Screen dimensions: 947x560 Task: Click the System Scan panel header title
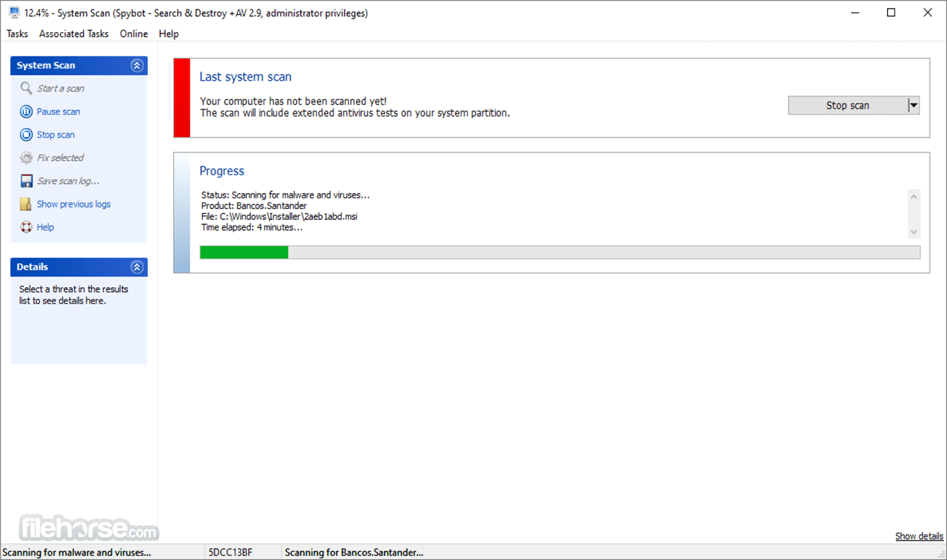point(45,66)
